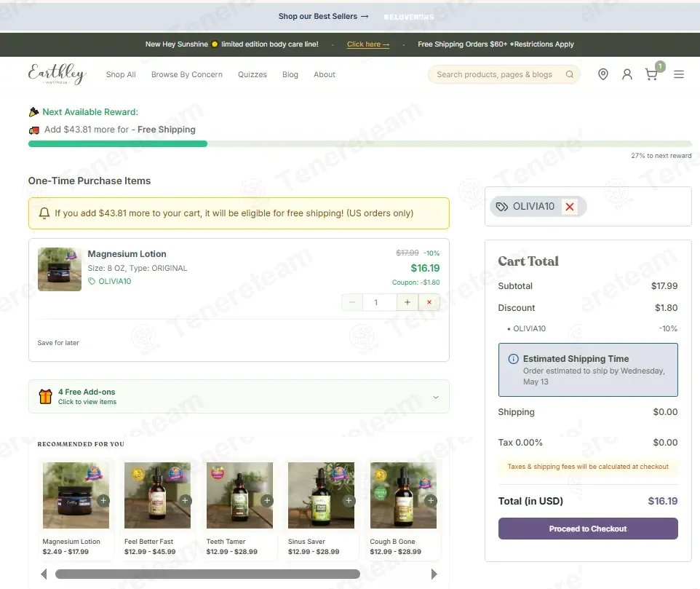The height and width of the screenshot is (589, 700).
Task: Click the Magnesium Lotion quantity field
Action: click(379, 302)
